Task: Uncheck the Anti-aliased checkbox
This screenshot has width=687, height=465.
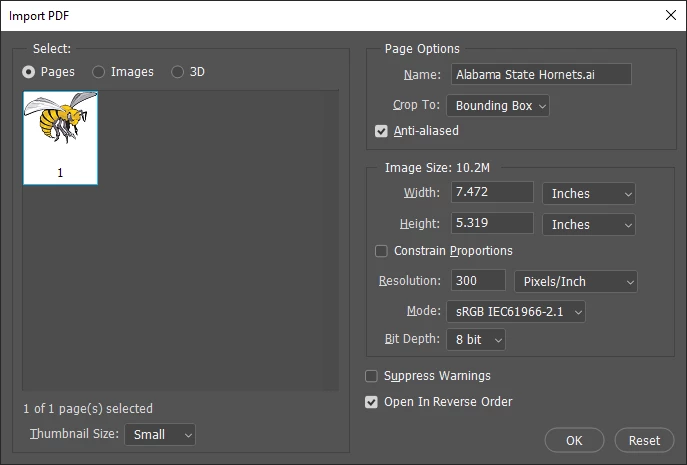Action: click(381, 131)
